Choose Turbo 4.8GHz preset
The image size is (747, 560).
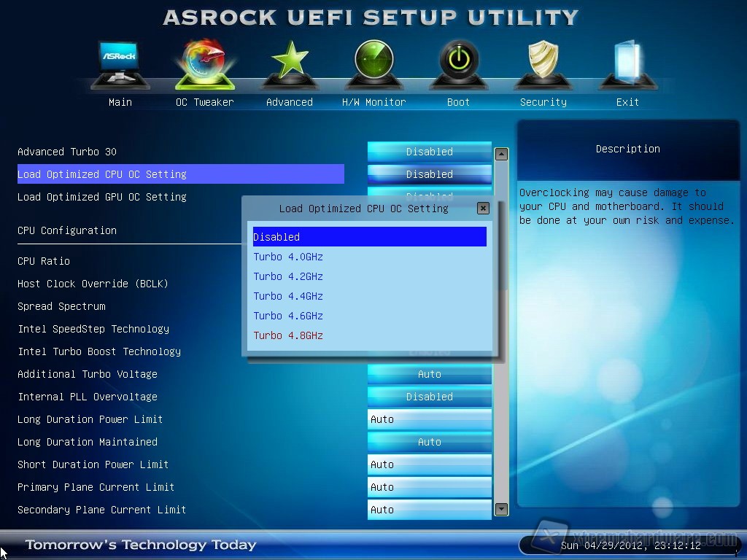click(x=288, y=335)
